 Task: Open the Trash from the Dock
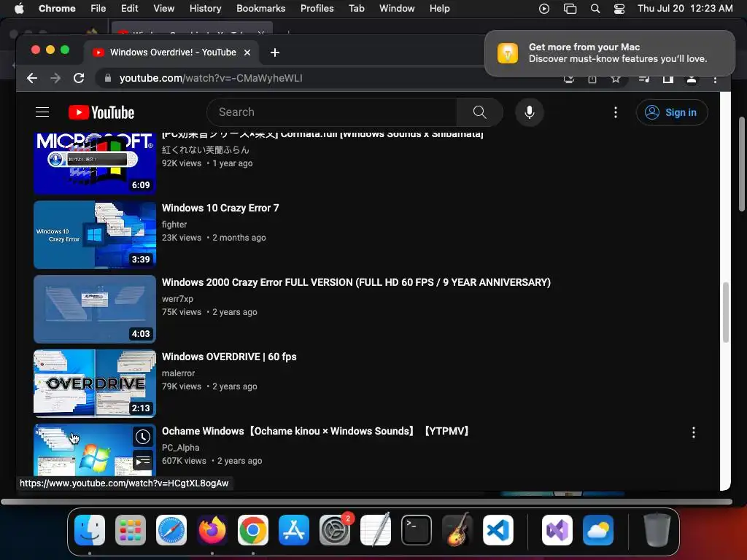[x=657, y=530]
